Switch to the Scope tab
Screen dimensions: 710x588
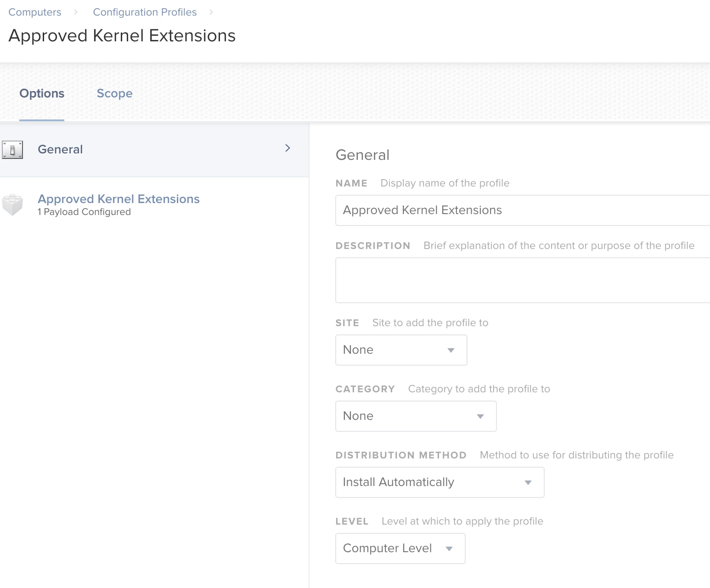[x=114, y=93]
